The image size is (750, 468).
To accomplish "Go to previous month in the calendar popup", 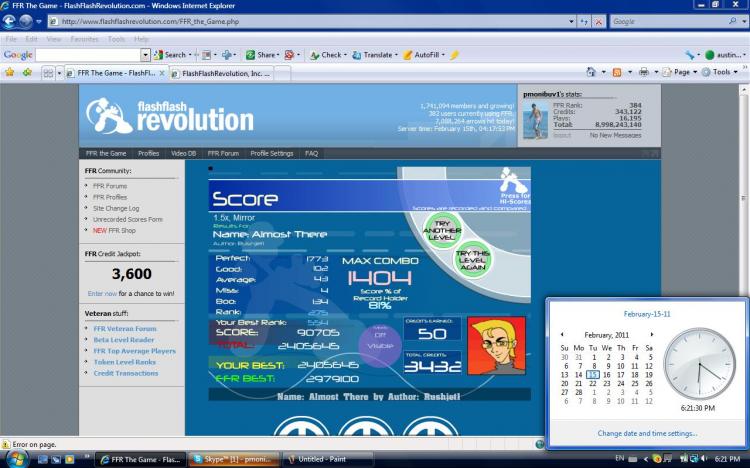I will pyautogui.click(x=562, y=334).
